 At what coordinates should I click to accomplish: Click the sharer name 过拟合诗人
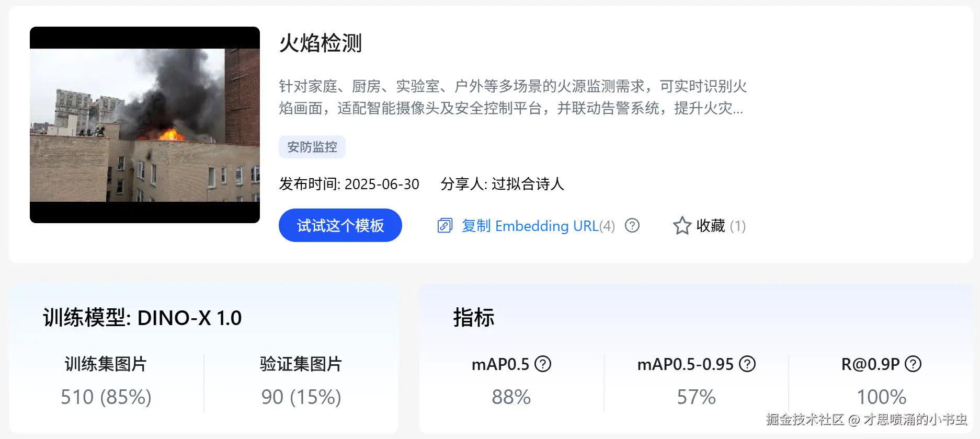click(x=528, y=184)
